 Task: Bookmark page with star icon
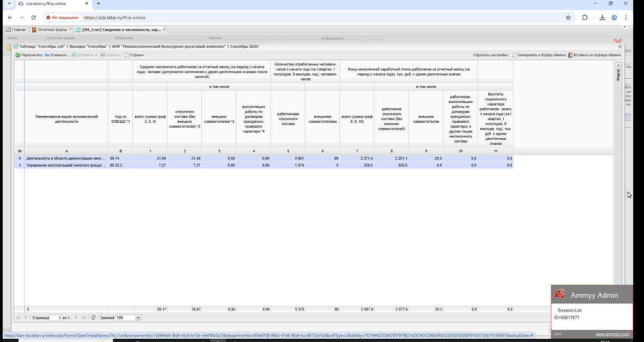(568, 17)
